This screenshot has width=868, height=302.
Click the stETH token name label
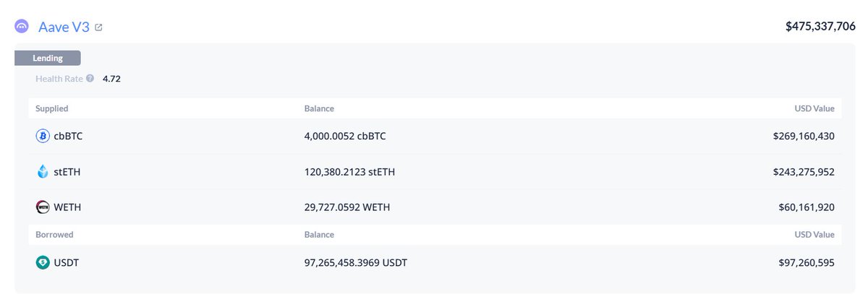(68, 172)
